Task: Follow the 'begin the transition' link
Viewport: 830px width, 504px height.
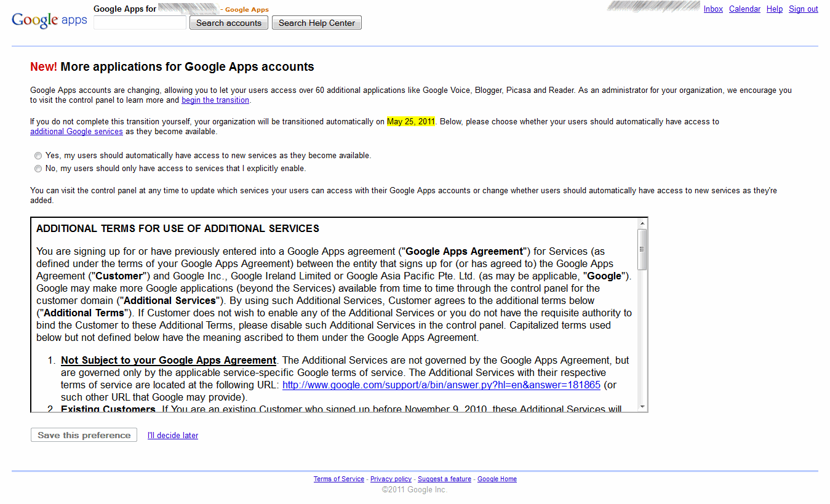Action: 215,100
